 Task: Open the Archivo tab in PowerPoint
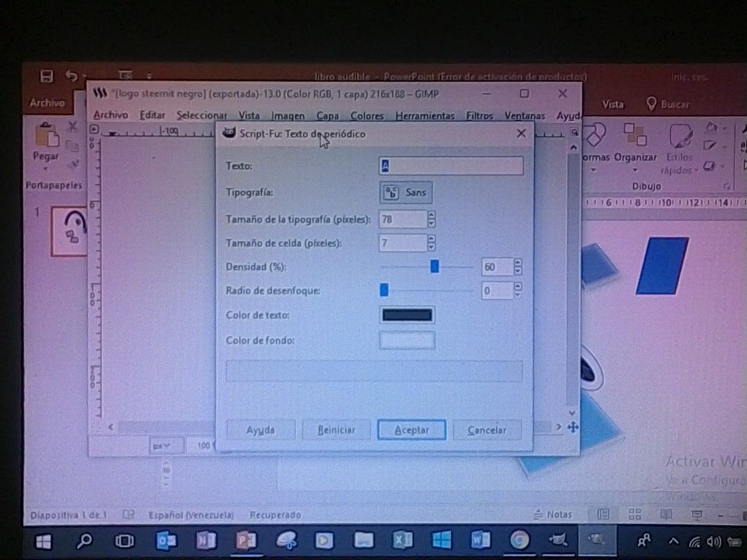point(47,103)
